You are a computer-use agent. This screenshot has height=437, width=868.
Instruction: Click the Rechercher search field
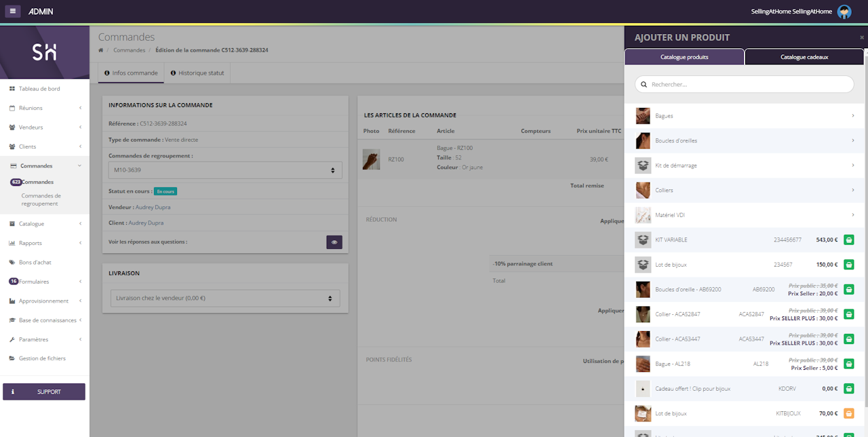click(745, 84)
